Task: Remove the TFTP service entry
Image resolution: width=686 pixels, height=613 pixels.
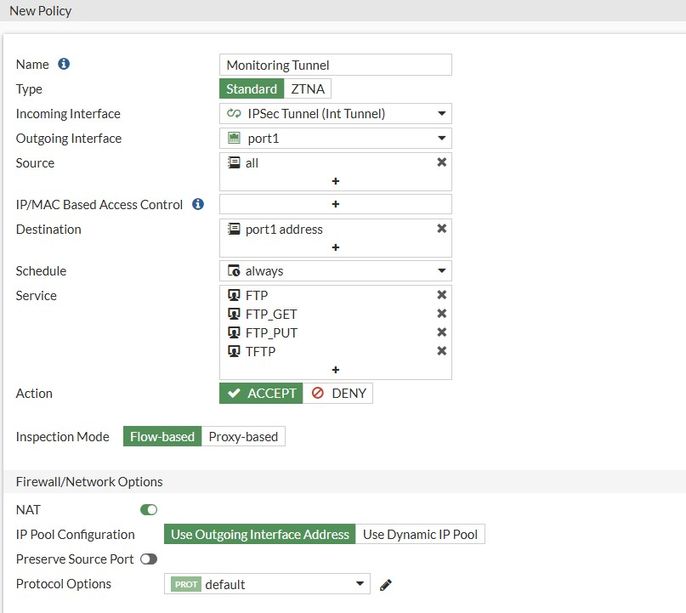Action: [x=441, y=351]
